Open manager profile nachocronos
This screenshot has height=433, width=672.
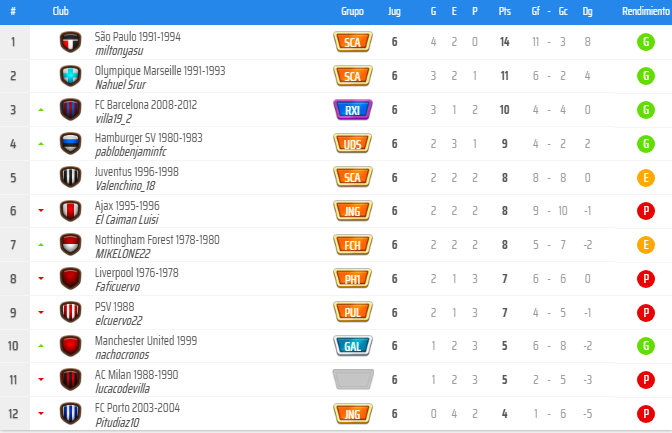[123, 353]
